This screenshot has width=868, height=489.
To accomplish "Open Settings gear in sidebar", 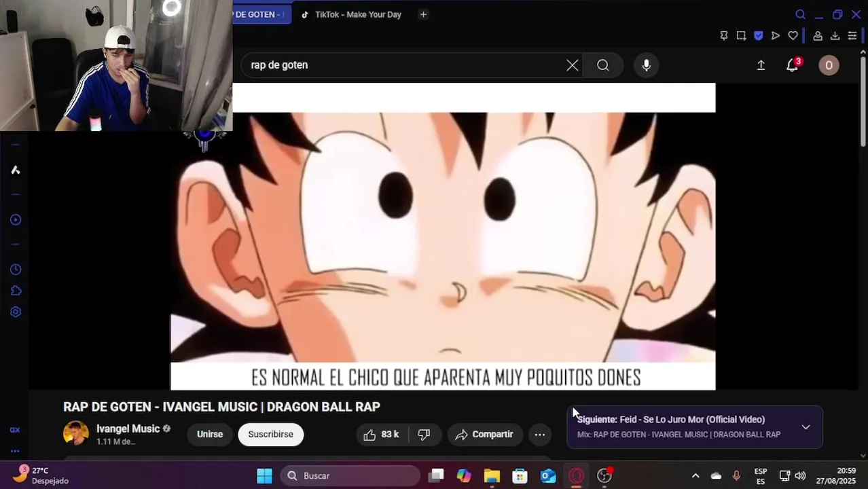I will (x=15, y=312).
